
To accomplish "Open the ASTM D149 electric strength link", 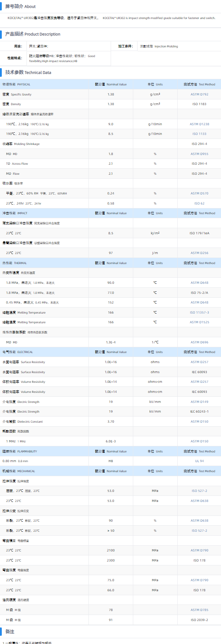I will [x=199, y=402].
